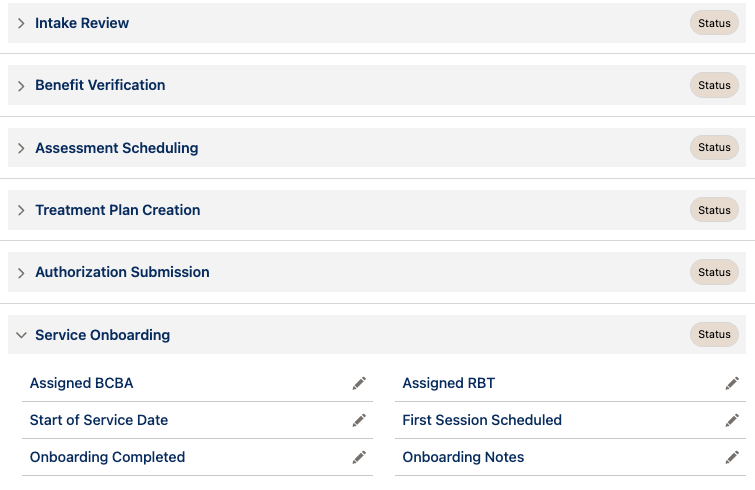Click Status badge on Service Onboarding
The image size is (755, 490).
pyautogui.click(x=714, y=334)
